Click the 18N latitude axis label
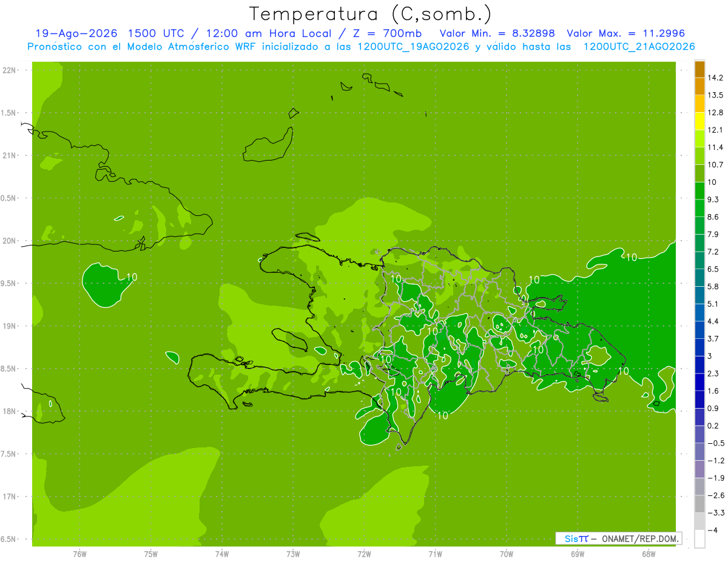The height and width of the screenshot is (562, 728). tap(10, 412)
